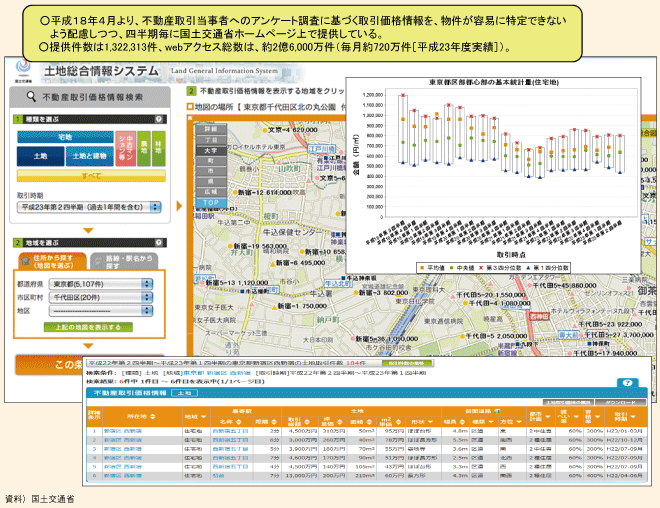The width and height of the screenshot is (660, 508).
Task: Click detail number 6 in results table
Action: [94, 476]
